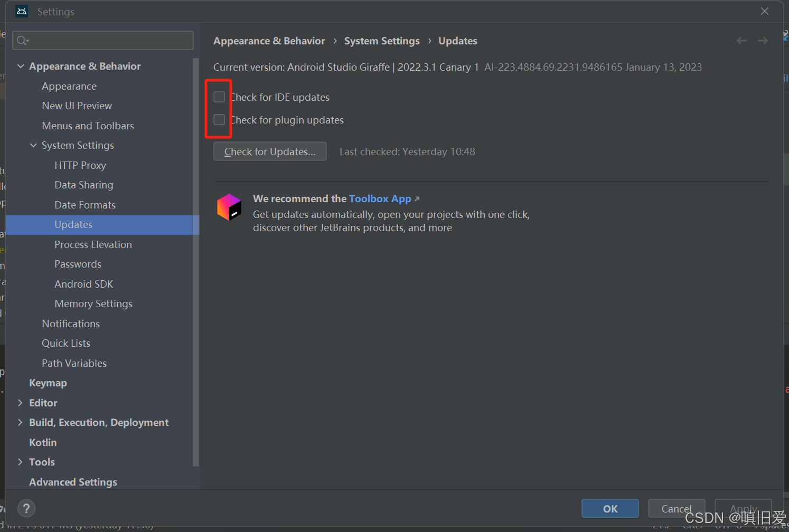Expand the Editor section

coord(20,403)
